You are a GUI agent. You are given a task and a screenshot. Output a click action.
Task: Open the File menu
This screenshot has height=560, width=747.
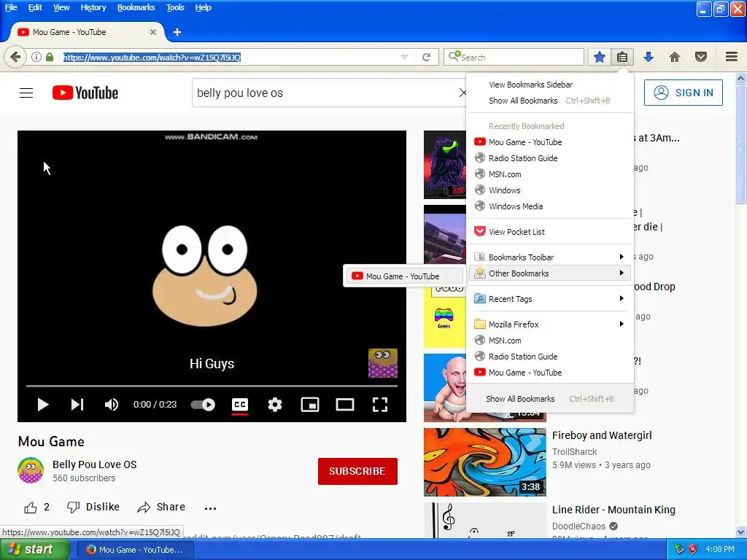pos(11,7)
